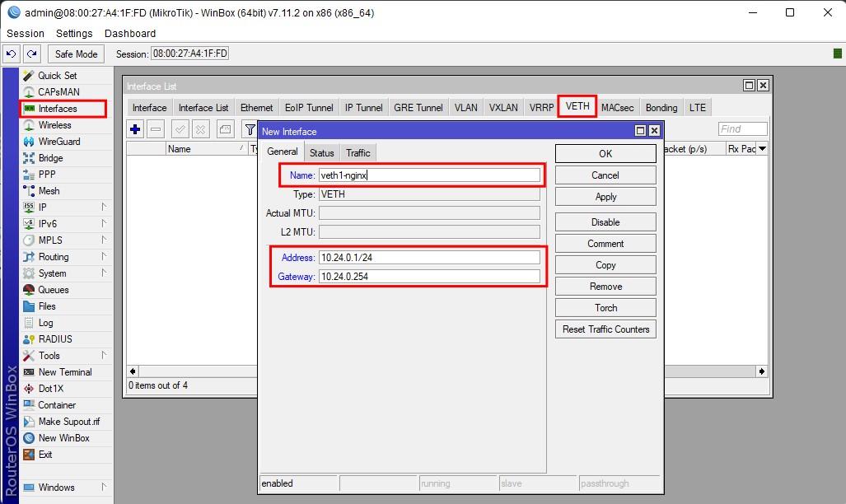
Task: Click the filter funnel icon
Action: (x=249, y=129)
